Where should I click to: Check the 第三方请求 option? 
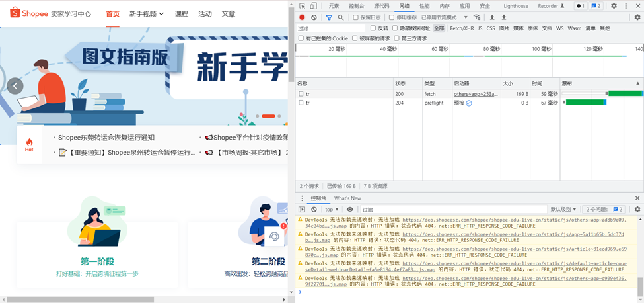click(x=396, y=38)
